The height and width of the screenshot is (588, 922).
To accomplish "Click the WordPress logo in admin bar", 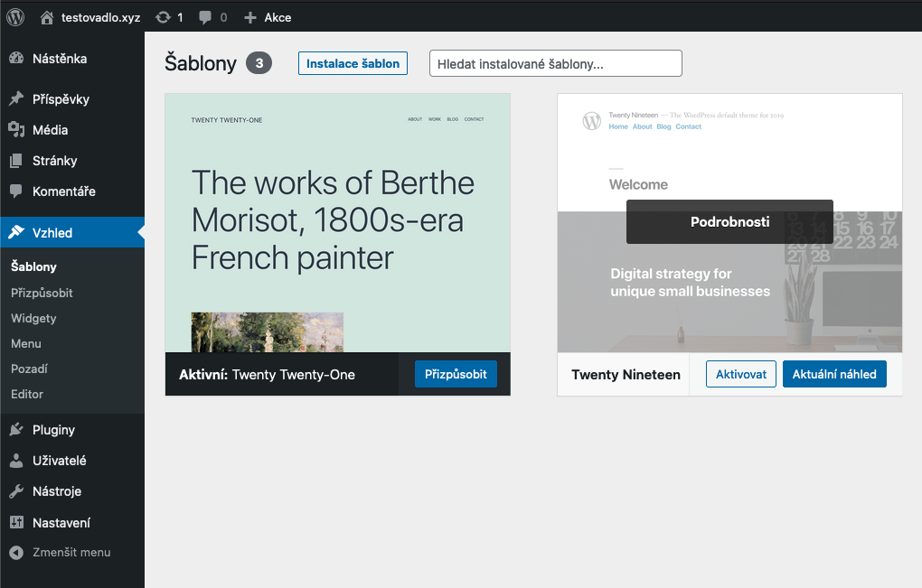I will [15, 16].
